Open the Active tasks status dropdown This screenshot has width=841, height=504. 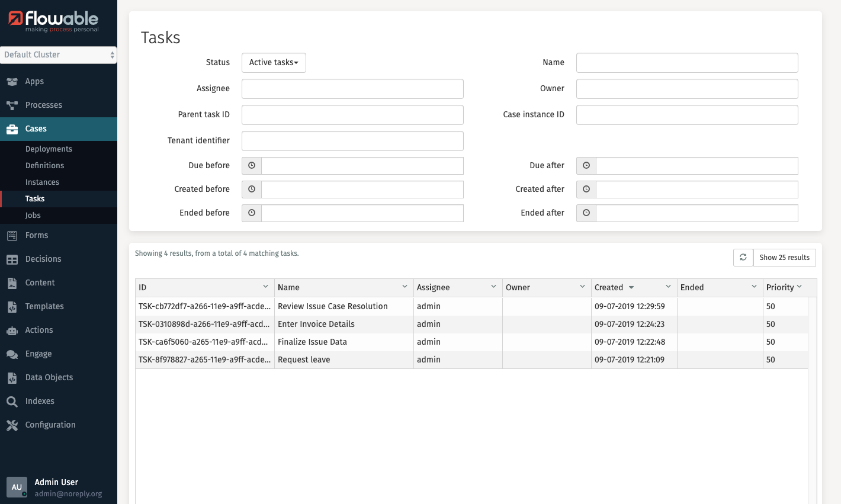(274, 63)
